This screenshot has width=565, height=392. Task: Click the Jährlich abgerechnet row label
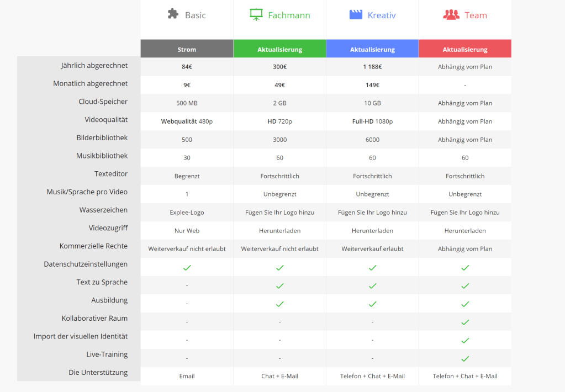94,66
